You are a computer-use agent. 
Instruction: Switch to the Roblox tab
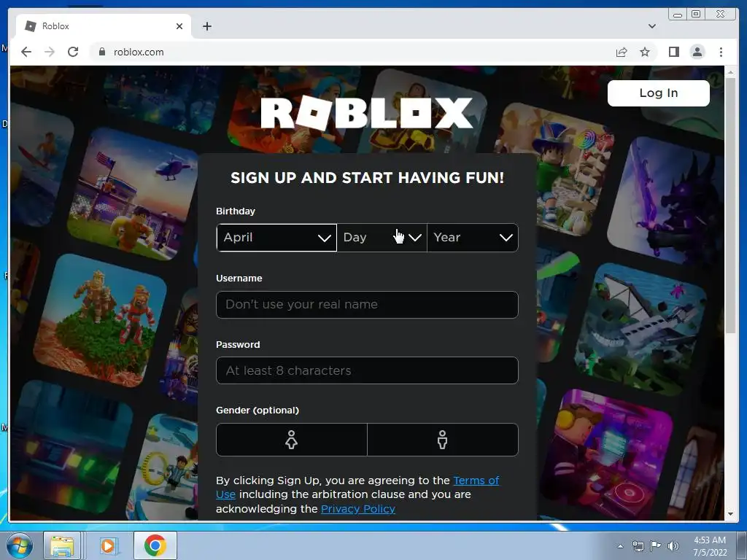pyautogui.click(x=104, y=26)
